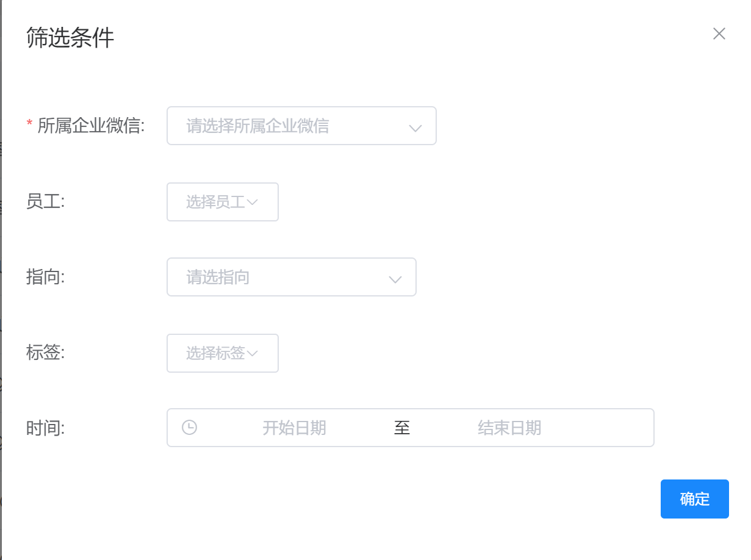The image size is (751, 560).
Task: Click the 员工 field label
Action: (45, 202)
